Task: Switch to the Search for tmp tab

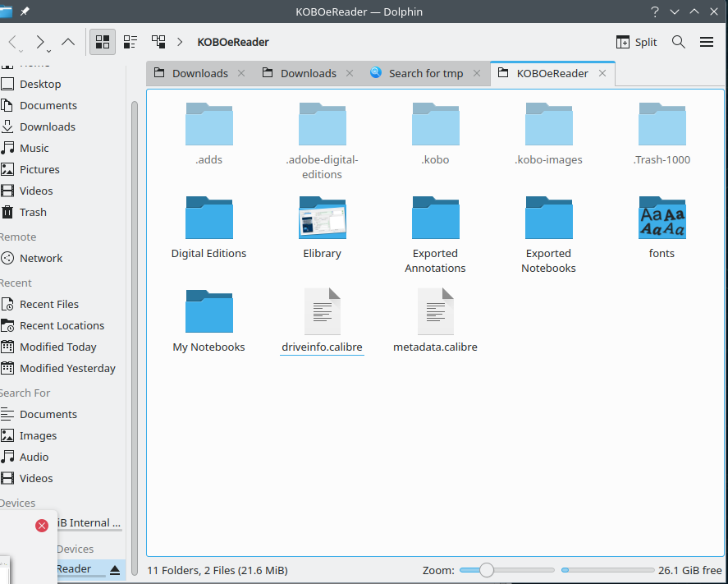Action: [x=425, y=73]
